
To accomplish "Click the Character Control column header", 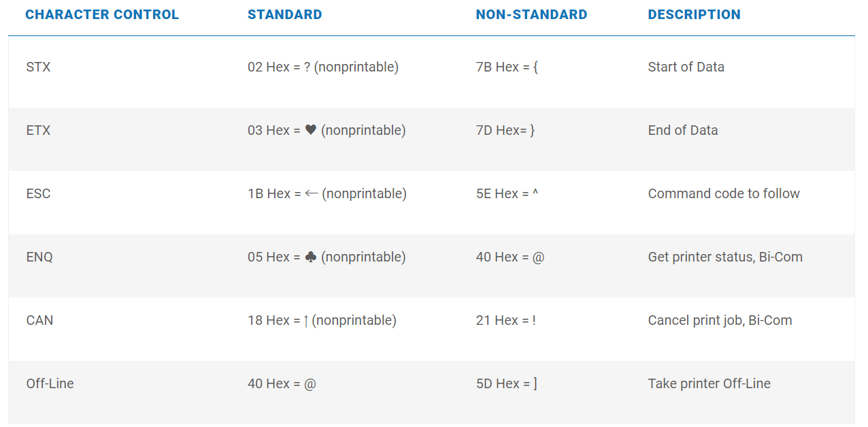I will tap(102, 14).
